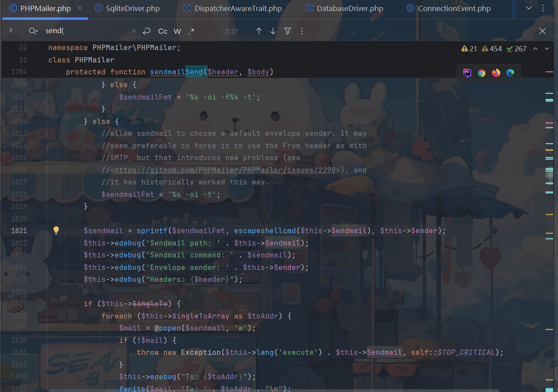Open in Chrome browser icon

coord(481,73)
